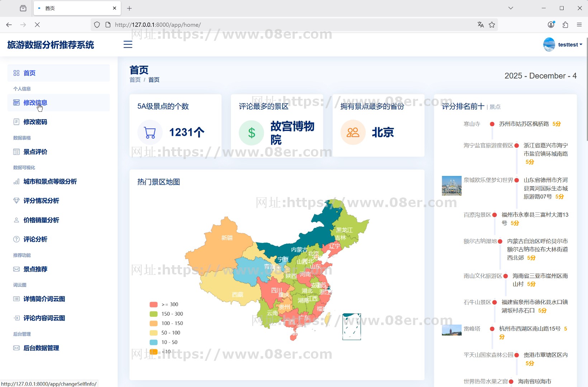This screenshot has height=387, width=588.
Task: Toggle the >= 300 legend entry on the map
Action: click(x=164, y=304)
